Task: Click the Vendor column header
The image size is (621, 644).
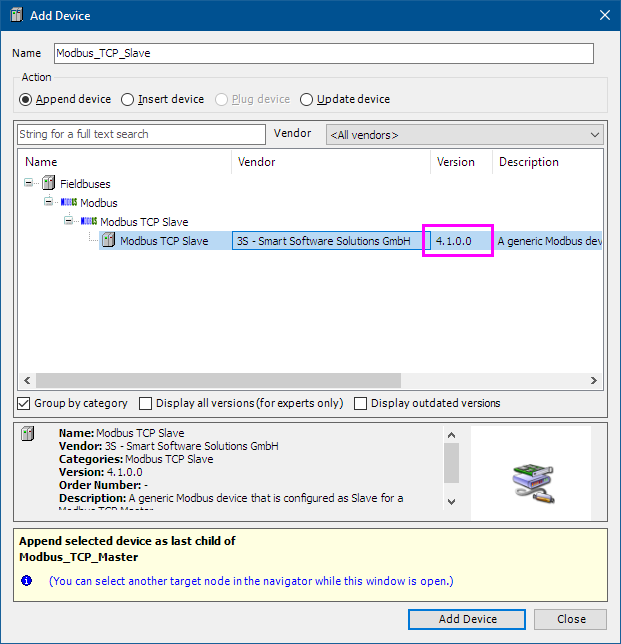Action: coord(256,162)
